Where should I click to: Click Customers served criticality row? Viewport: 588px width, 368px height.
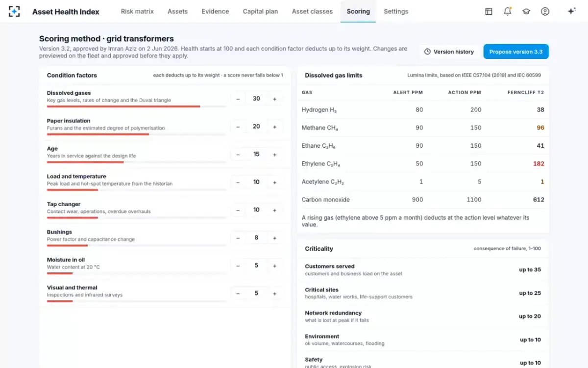423,270
